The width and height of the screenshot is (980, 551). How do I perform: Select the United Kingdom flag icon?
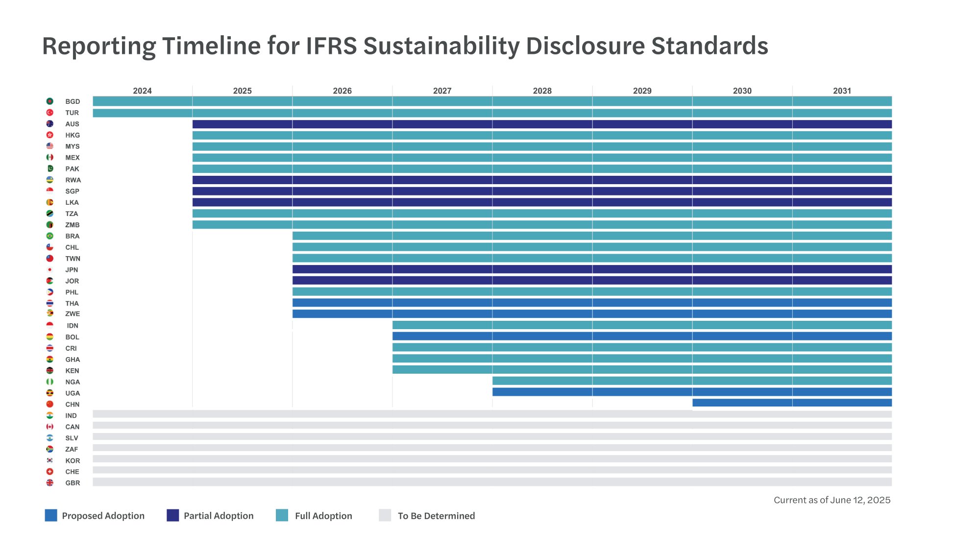(49, 482)
